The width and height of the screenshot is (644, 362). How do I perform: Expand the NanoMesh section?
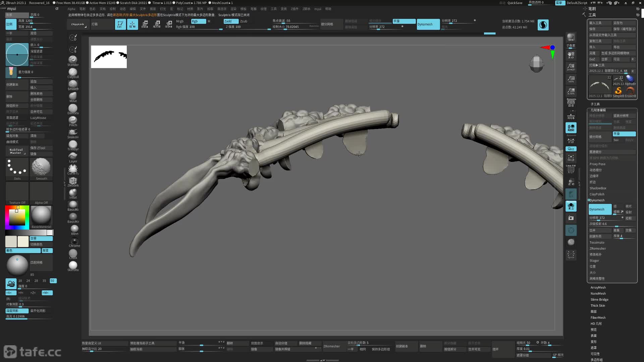pyautogui.click(x=598, y=294)
